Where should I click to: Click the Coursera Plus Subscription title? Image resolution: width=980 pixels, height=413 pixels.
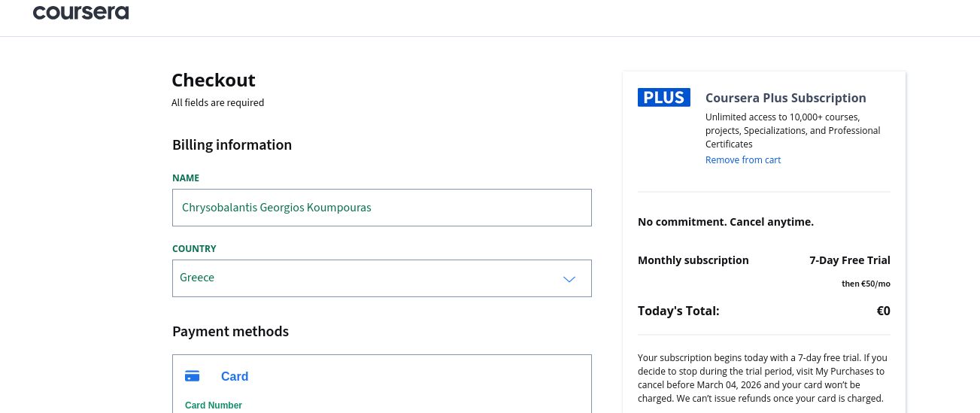pyautogui.click(x=785, y=98)
